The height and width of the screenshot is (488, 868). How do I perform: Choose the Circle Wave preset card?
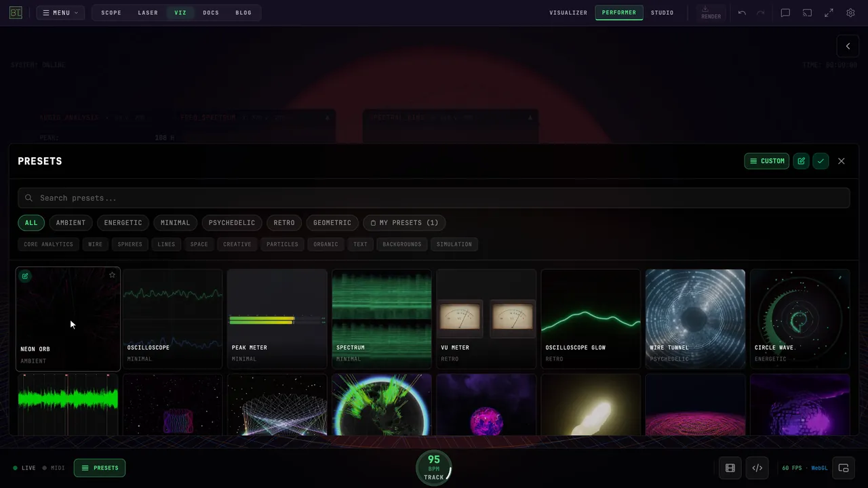coord(800,319)
